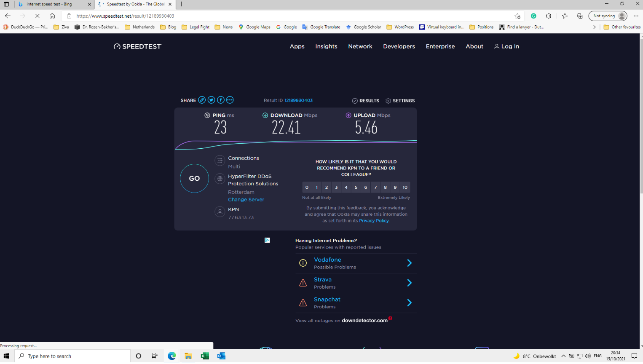Rate KPN with score 6
Image resolution: width=643 pixels, height=364 pixels.
click(x=366, y=187)
